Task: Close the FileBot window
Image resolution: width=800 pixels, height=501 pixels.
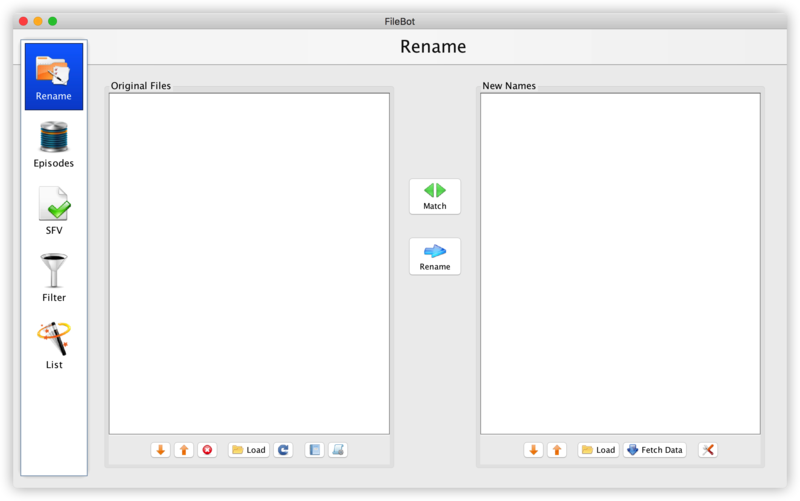Action: pyautogui.click(x=23, y=21)
